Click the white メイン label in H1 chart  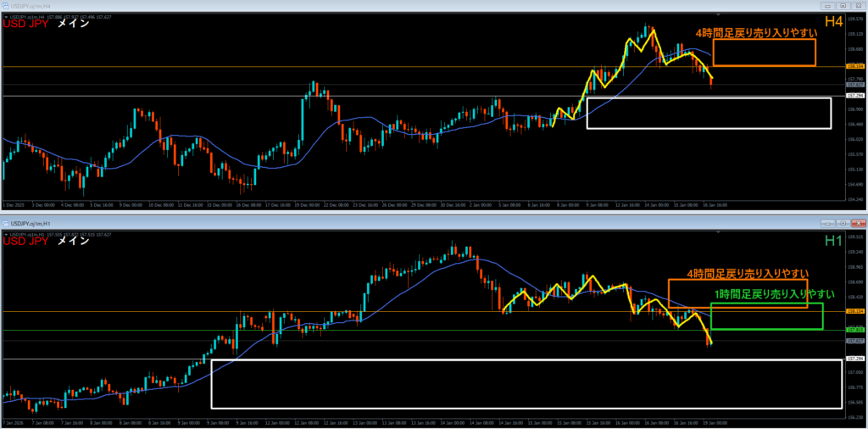(74, 242)
